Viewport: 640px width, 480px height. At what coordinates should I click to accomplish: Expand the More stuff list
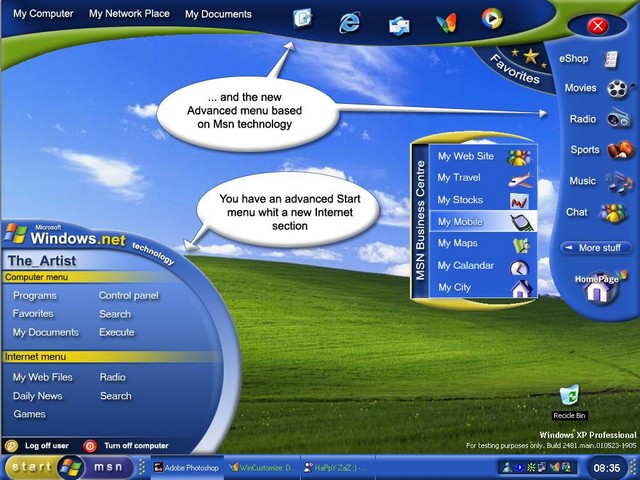[594, 247]
